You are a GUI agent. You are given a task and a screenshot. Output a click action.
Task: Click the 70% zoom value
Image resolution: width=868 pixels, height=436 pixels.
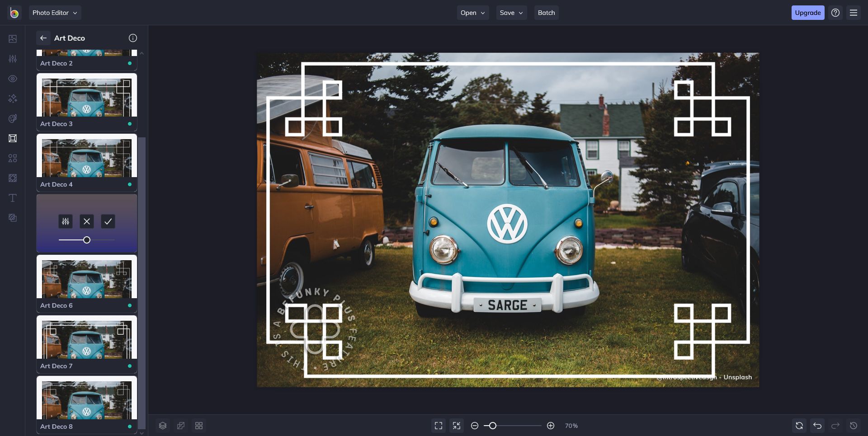(x=571, y=426)
